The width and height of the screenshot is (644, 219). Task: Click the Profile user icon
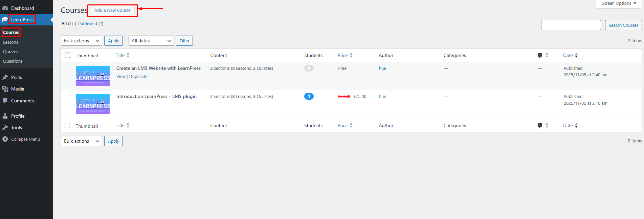[x=5, y=116]
